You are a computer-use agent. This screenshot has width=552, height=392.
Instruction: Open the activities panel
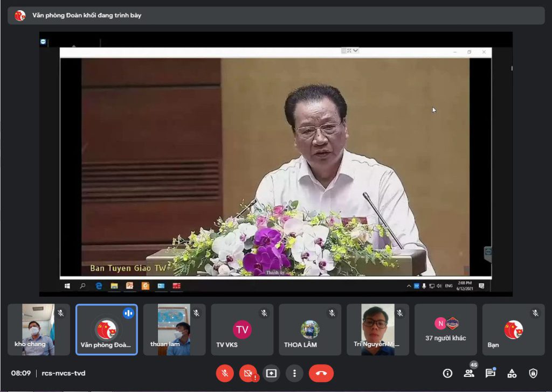(x=512, y=373)
